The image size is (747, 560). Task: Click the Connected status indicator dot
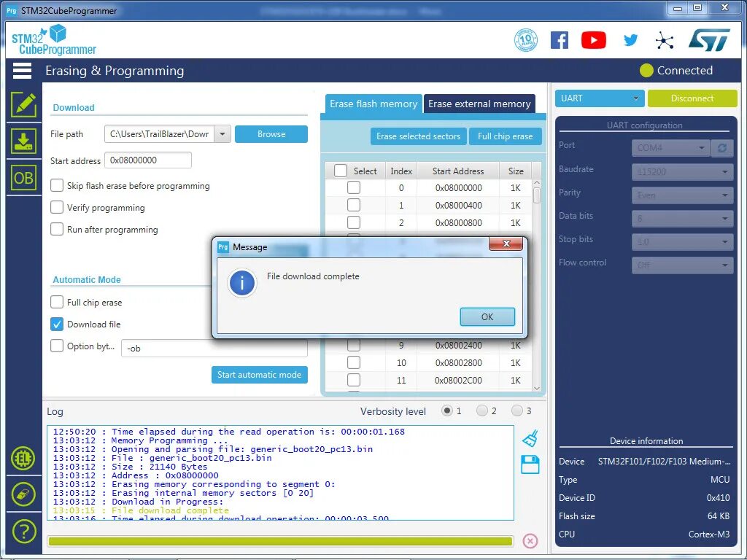(x=646, y=71)
